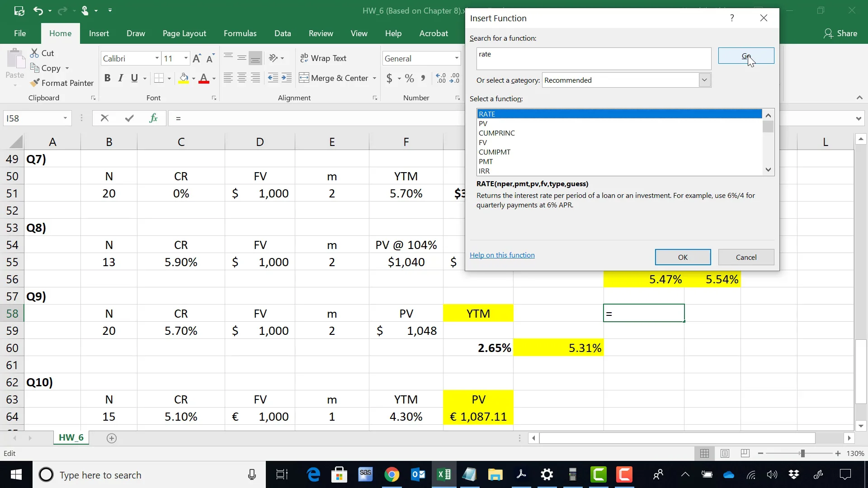Click the Percent Style icon
Screen dimensions: 868x488
click(410, 78)
